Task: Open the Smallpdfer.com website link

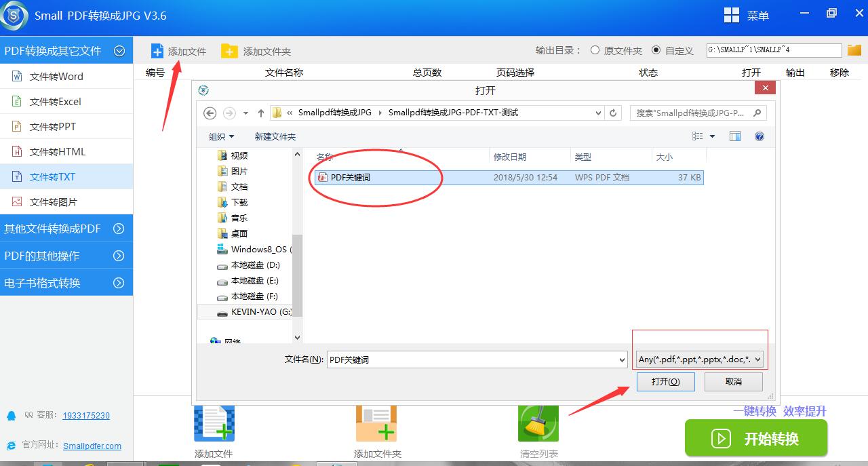Action: 92,446
